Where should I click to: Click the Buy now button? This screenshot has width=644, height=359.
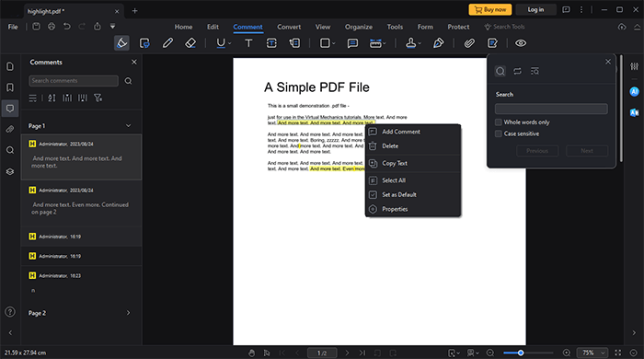(490, 9)
